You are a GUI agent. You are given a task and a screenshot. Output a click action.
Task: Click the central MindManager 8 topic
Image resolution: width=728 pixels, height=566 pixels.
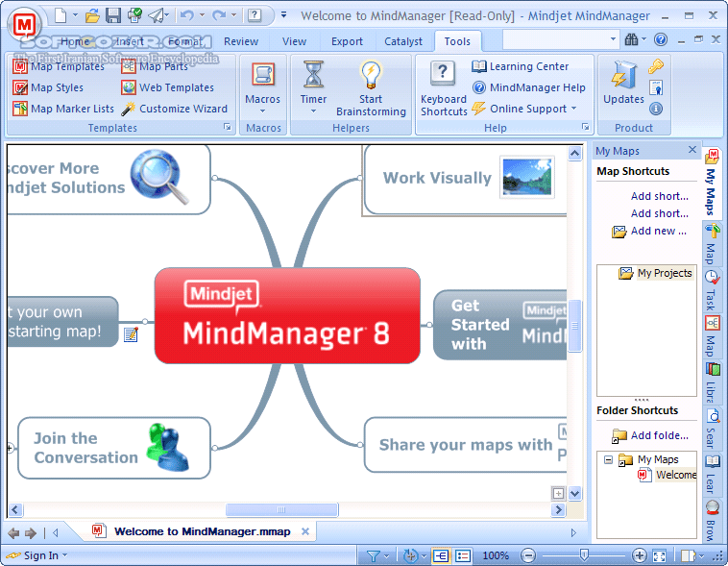point(287,315)
